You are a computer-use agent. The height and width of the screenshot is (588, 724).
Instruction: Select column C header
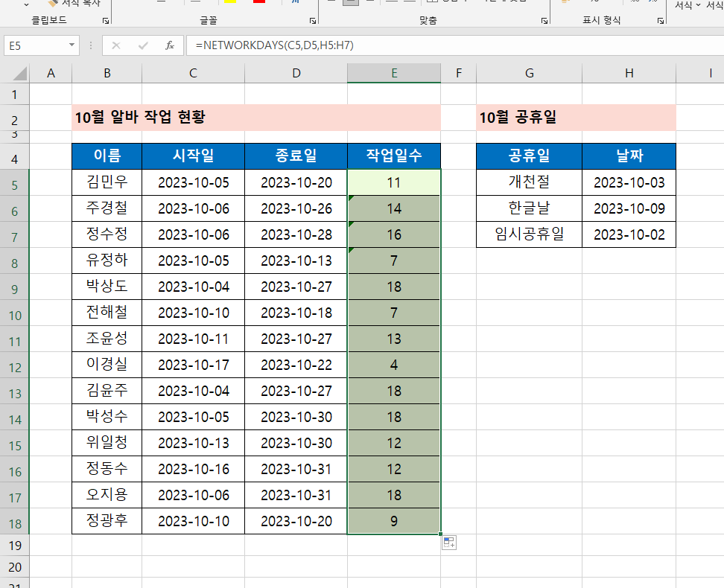pyautogui.click(x=193, y=73)
